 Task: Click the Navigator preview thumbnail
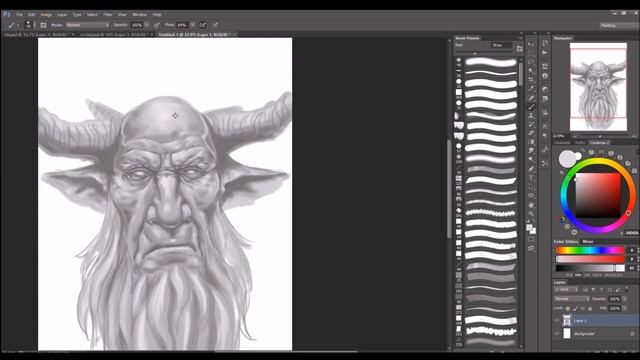pyautogui.click(x=598, y=87)
